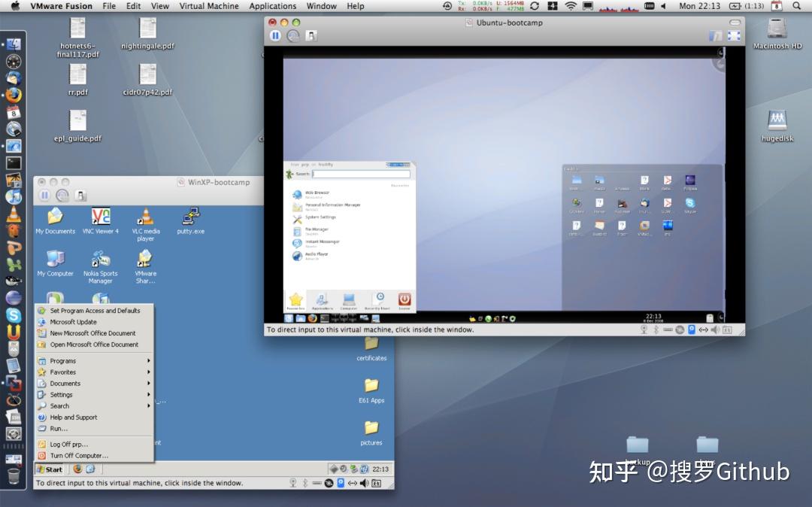
Task: Open settings switch icon in Ubuntu-bootcamp toolbar
Action: click(311, 36)
